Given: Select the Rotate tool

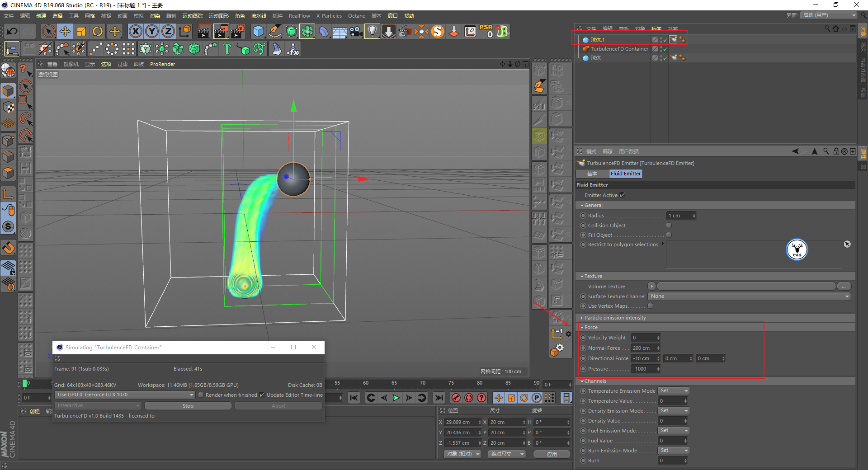Looking at the screenshot, I should (x=98, y=31).
